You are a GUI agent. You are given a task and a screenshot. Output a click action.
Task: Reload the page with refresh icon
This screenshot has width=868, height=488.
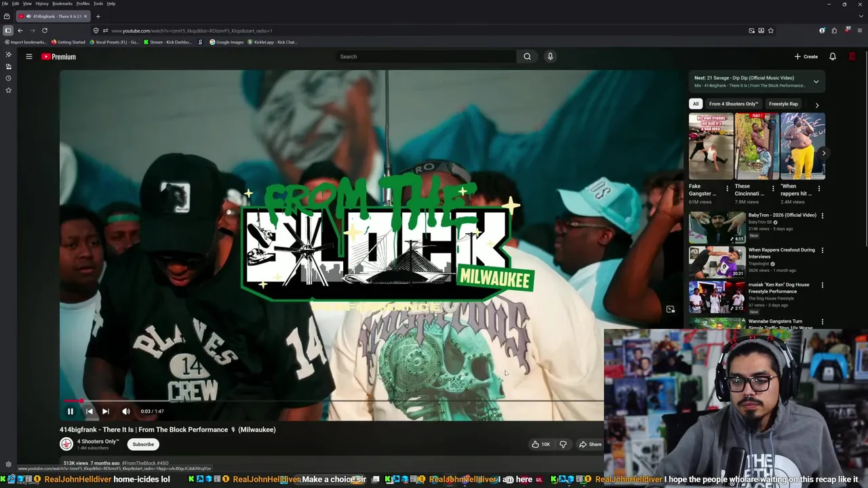click(x=45, y=30)
